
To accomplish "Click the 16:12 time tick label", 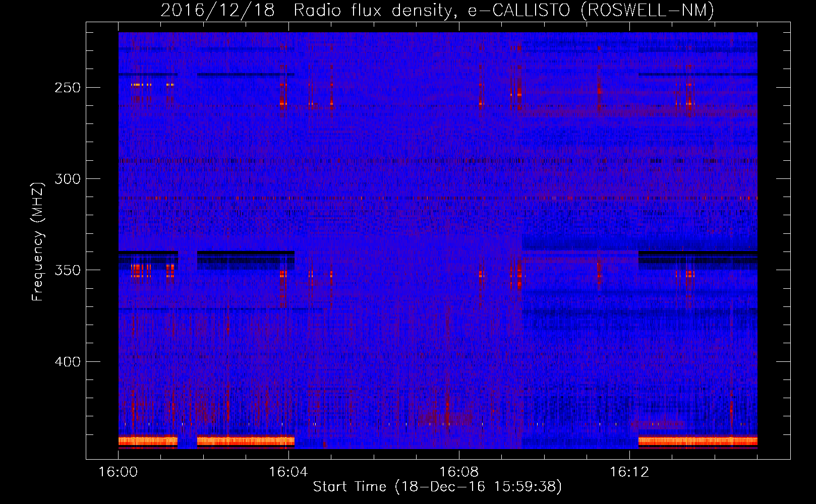I will pos(629,472).
